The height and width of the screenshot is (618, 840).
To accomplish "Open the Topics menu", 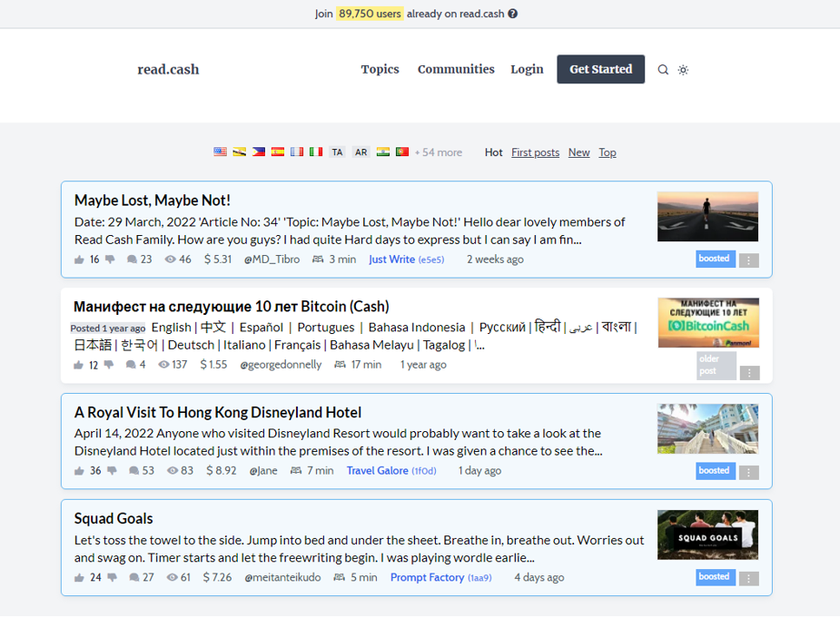I will coord(380,69).
